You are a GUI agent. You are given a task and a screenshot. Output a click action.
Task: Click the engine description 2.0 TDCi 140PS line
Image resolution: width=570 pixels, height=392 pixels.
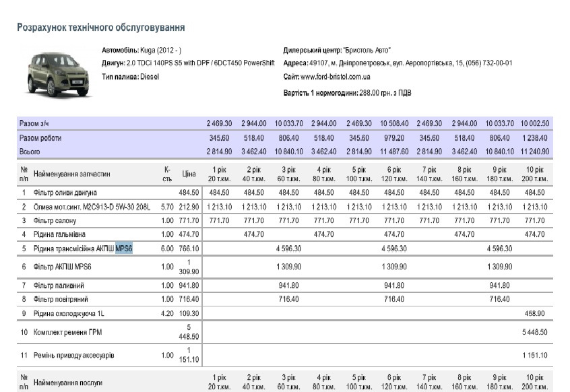coord(188,63)
